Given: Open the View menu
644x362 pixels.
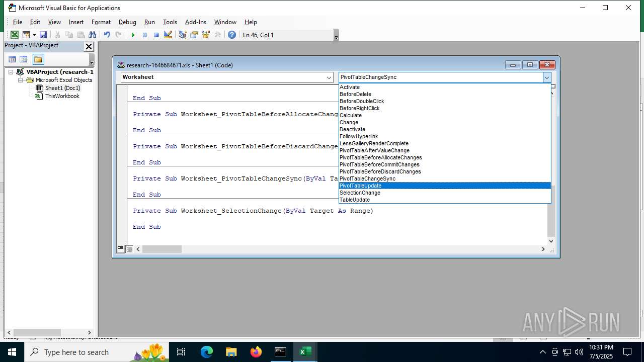Looking at the screenshot, I should [54, 22].
